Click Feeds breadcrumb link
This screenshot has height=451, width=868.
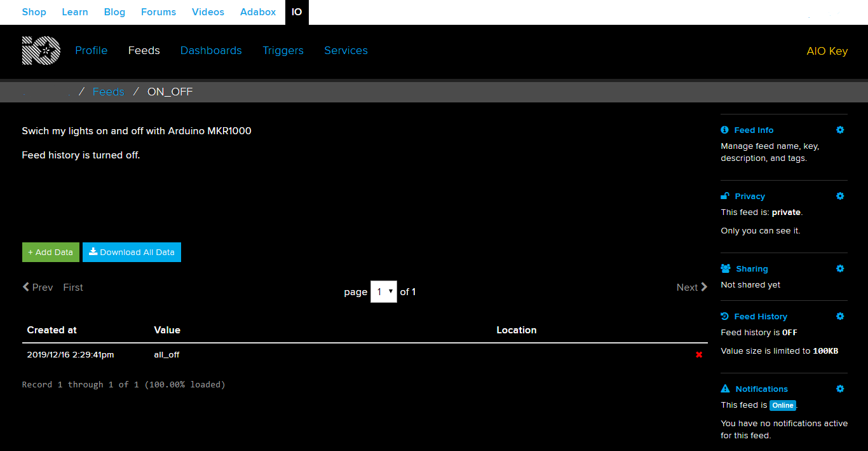[109, 92]
